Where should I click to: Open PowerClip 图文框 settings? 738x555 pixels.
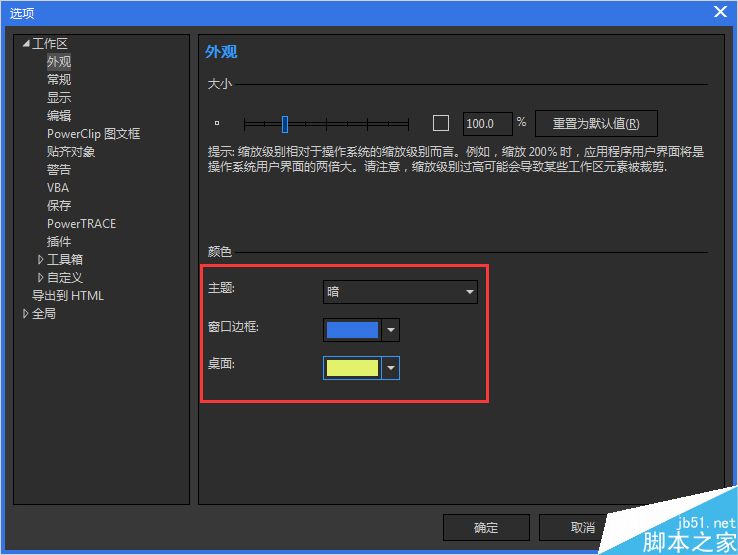(x=93, y=134)
